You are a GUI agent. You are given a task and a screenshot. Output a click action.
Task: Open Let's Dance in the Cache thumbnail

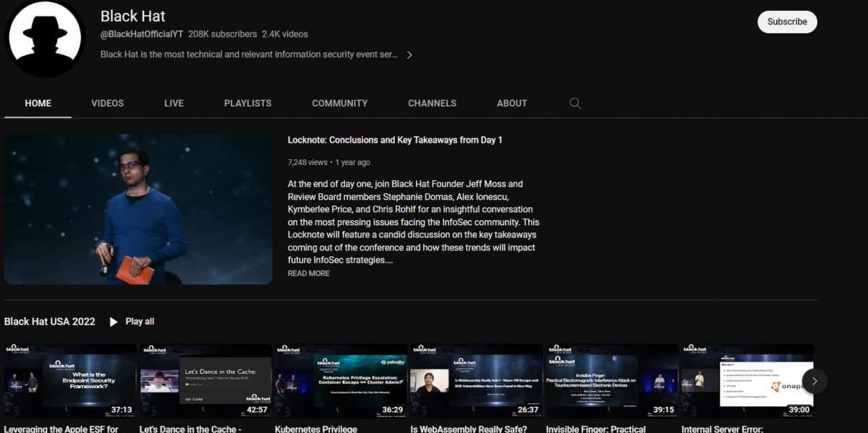(205, 381)
